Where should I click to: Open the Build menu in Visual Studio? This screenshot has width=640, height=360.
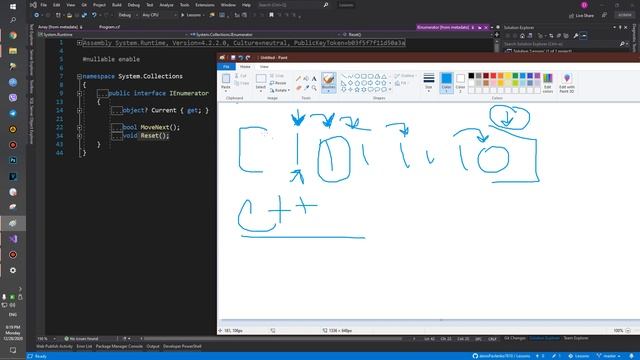click(117, 5)
